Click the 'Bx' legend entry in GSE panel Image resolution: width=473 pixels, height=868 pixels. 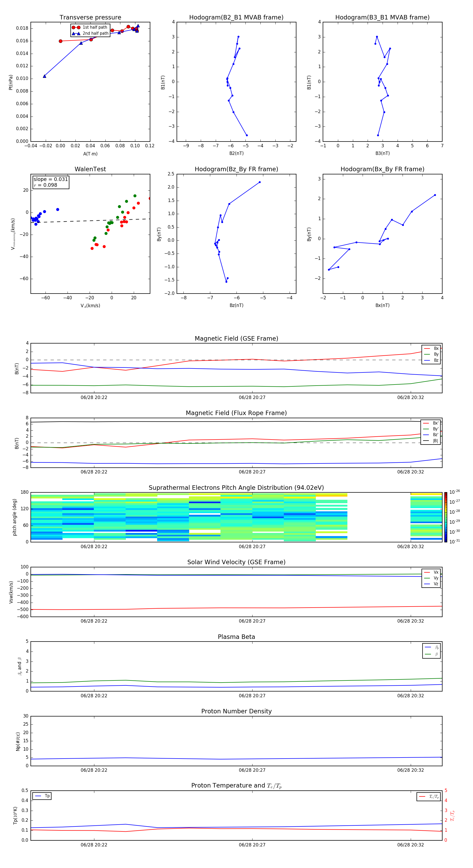point(431,349)
